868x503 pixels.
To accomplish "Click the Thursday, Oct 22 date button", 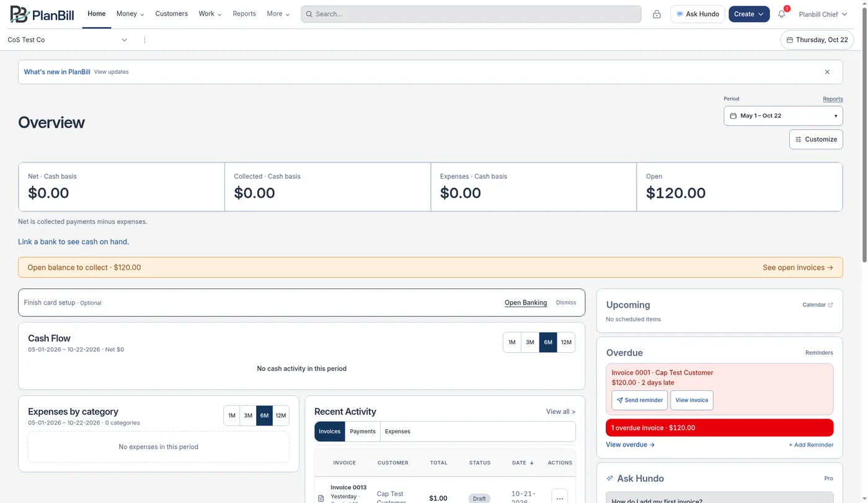I will 817,40.
